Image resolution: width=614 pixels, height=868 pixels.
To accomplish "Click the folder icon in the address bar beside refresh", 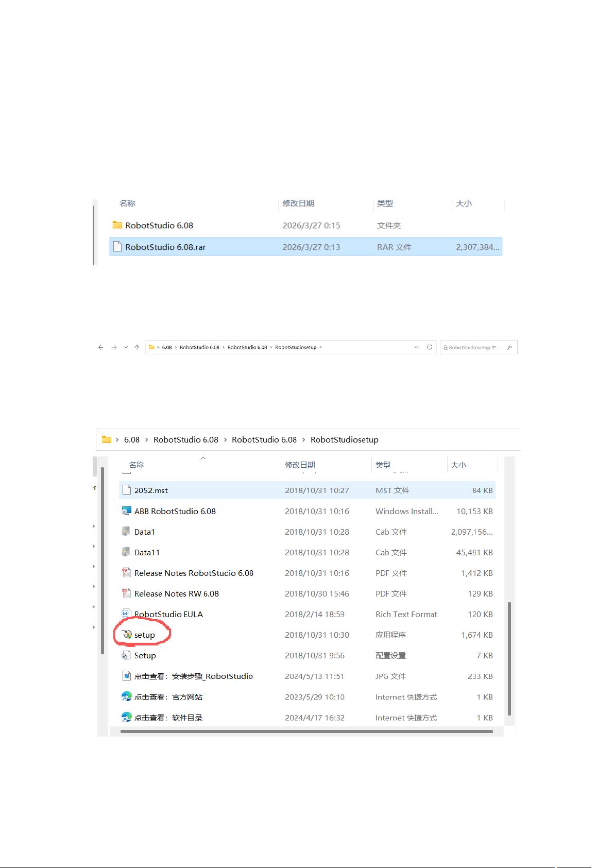I will click(151, 347).
